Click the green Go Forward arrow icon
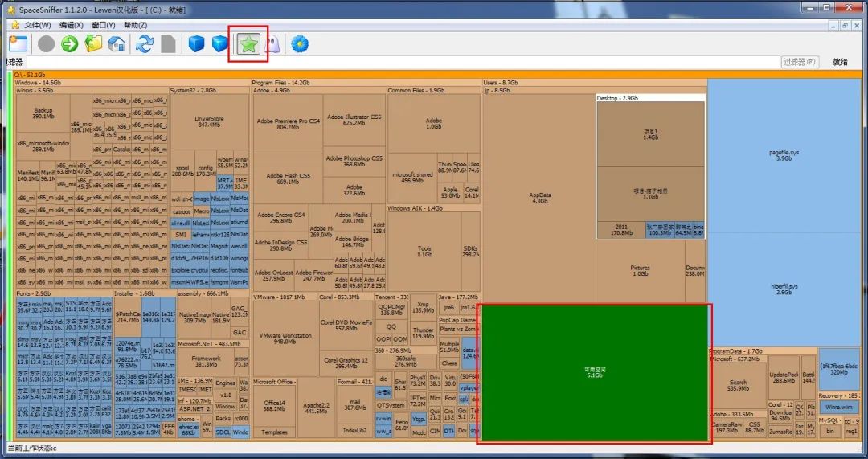Viewport: 868px width, 459px height. tap(70, 44)
